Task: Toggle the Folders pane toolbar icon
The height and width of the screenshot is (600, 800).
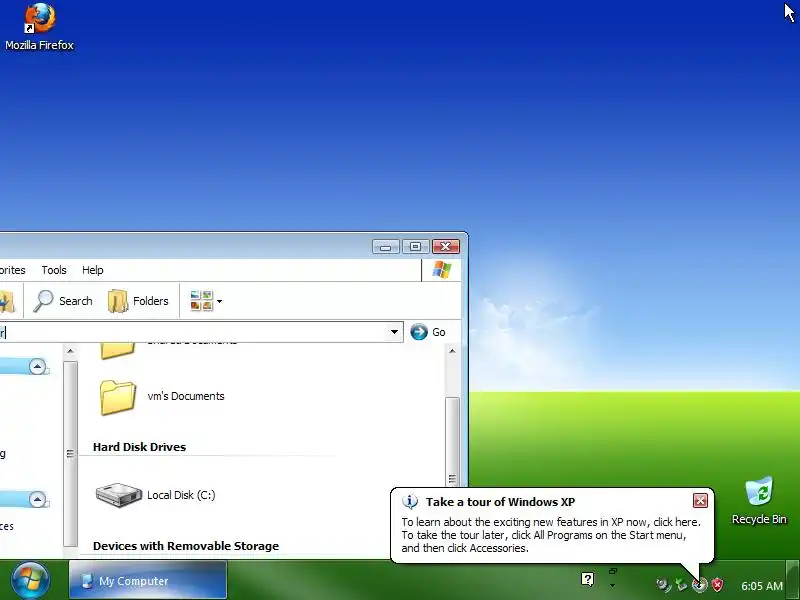Action: 118,301
